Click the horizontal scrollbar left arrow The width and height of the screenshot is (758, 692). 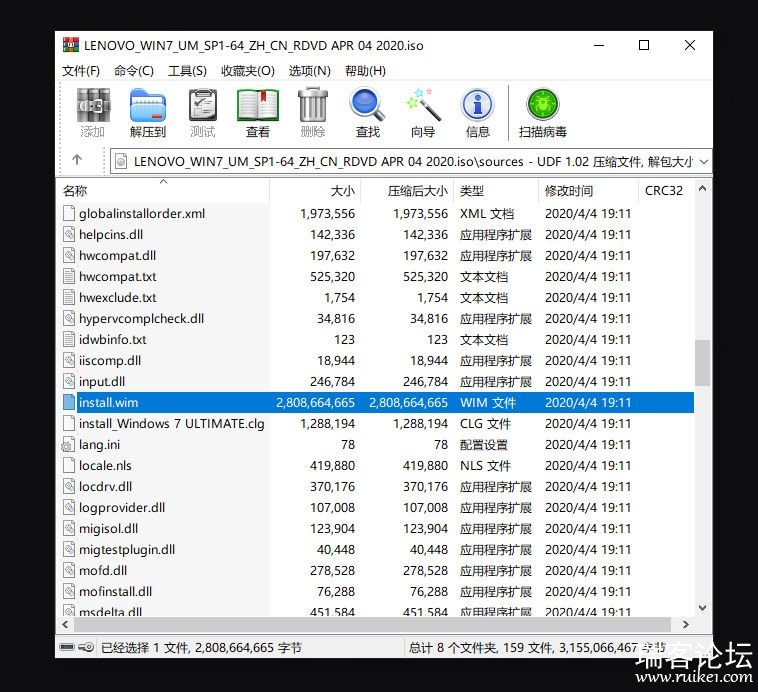65,624
